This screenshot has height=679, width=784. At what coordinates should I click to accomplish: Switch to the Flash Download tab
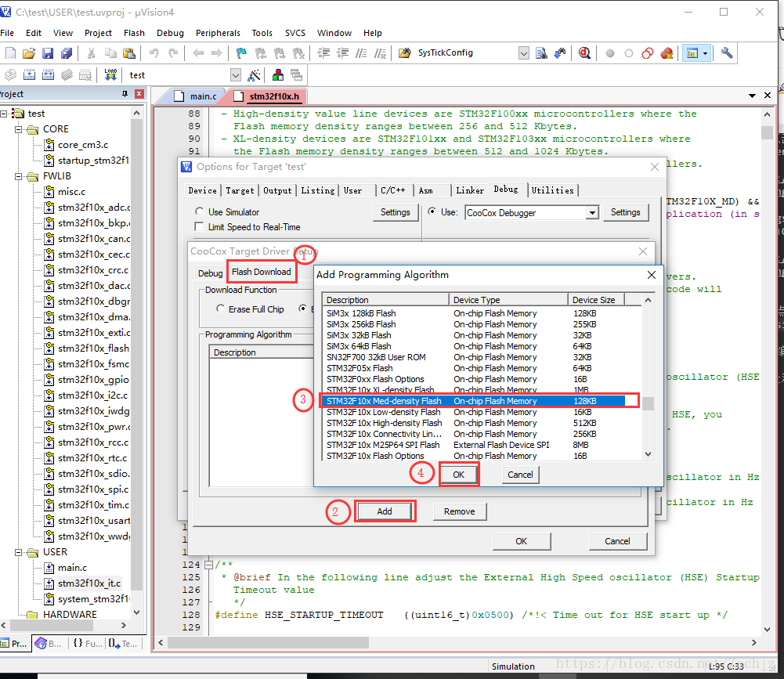(x=262, y=272)
